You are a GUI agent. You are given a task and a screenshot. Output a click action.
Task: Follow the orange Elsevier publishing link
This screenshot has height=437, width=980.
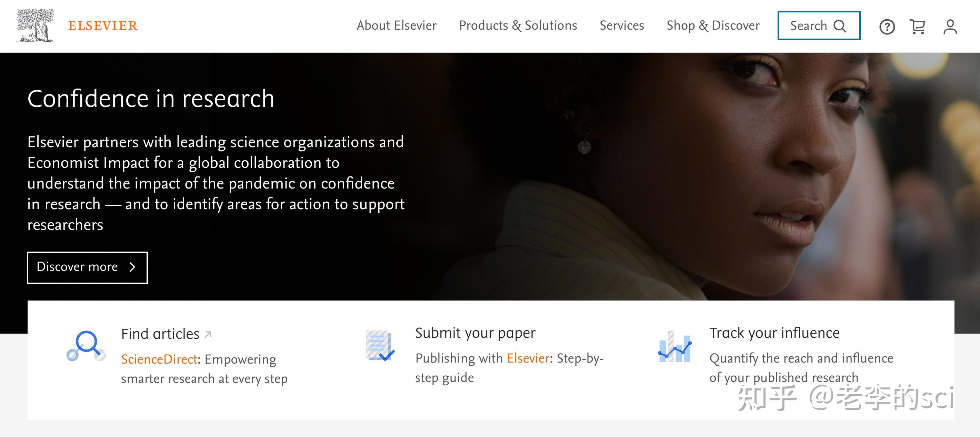(528, 358)
